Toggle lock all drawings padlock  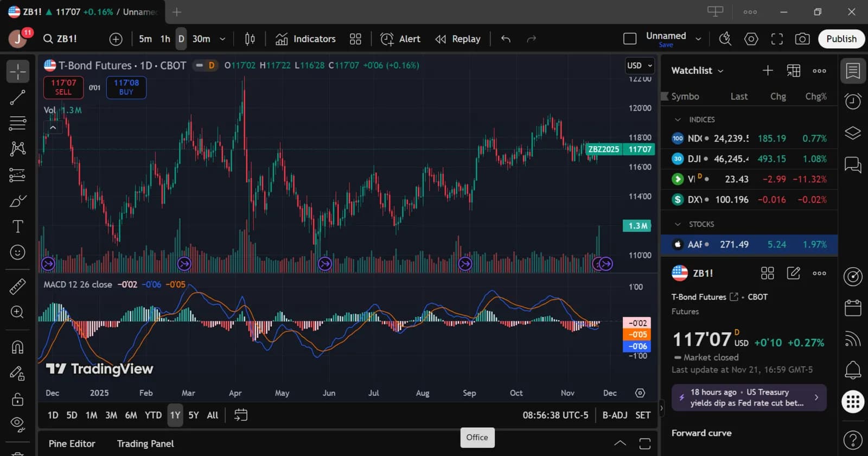tap(17, 399)
